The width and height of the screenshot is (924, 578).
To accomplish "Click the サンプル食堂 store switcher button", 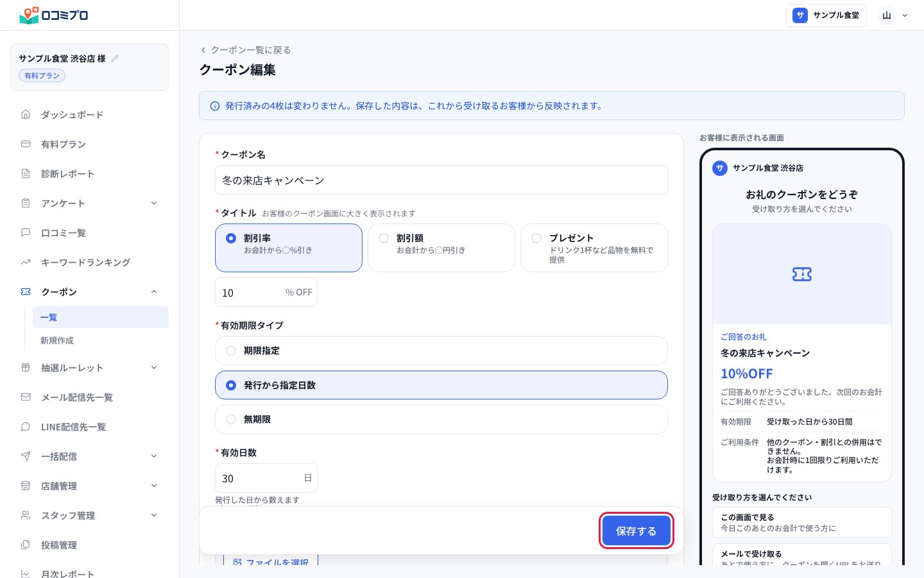I will (x=826, y=15).
